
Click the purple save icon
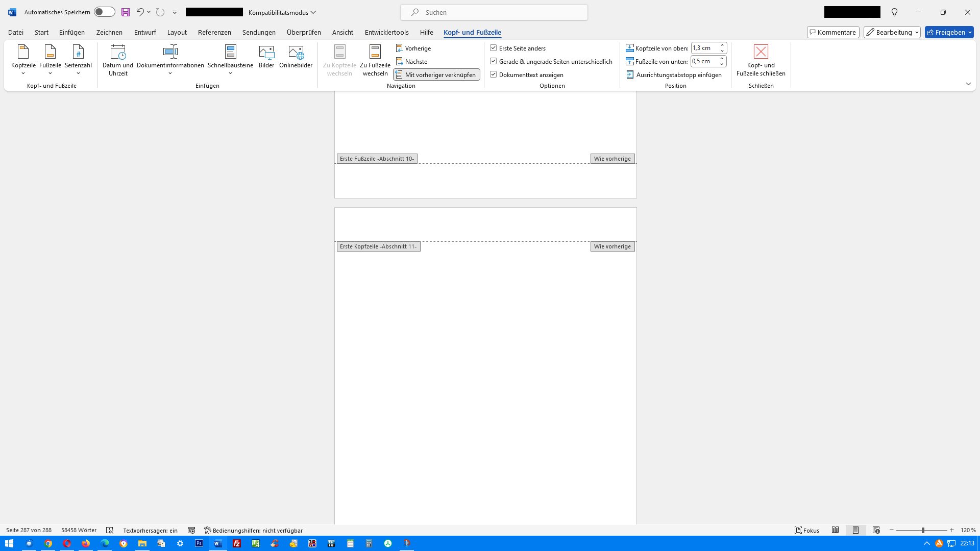pyautogui.click(x=125, y=12)
